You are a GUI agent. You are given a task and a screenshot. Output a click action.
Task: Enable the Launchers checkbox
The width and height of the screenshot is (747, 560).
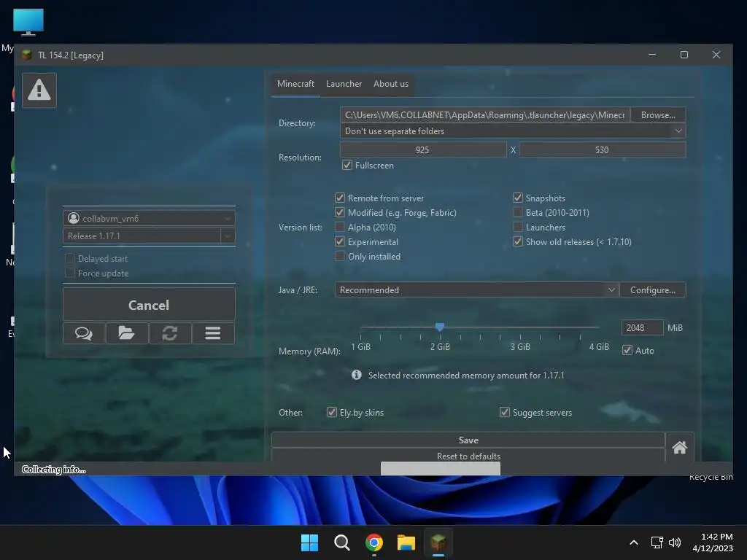pyautogui.click(x=518, y=227)
